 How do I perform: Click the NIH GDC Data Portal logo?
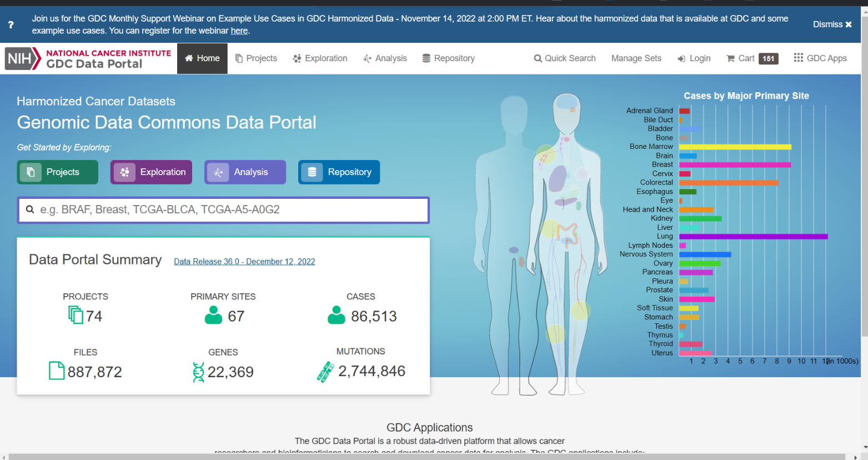[x=88, y=58]
